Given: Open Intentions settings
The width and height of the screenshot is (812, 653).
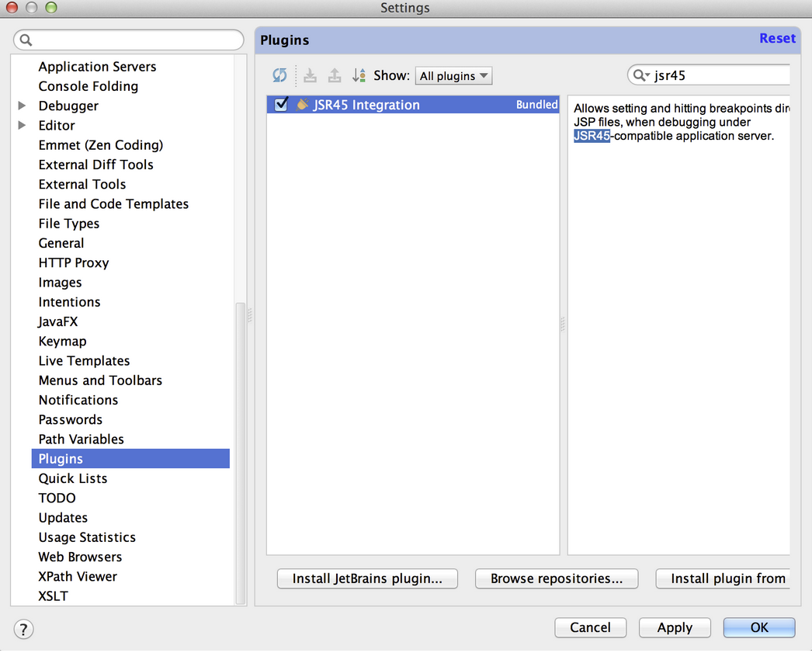Looking at the screenshot, I should pos(69,302).
